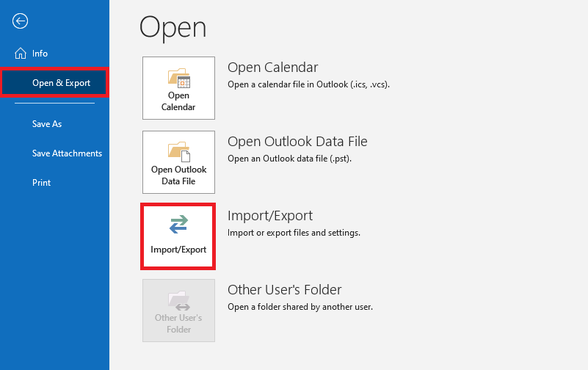Choose Save As in the sidebar
Image resolution: width=588 pixels, height=370 pixels.
coord(47,124)
